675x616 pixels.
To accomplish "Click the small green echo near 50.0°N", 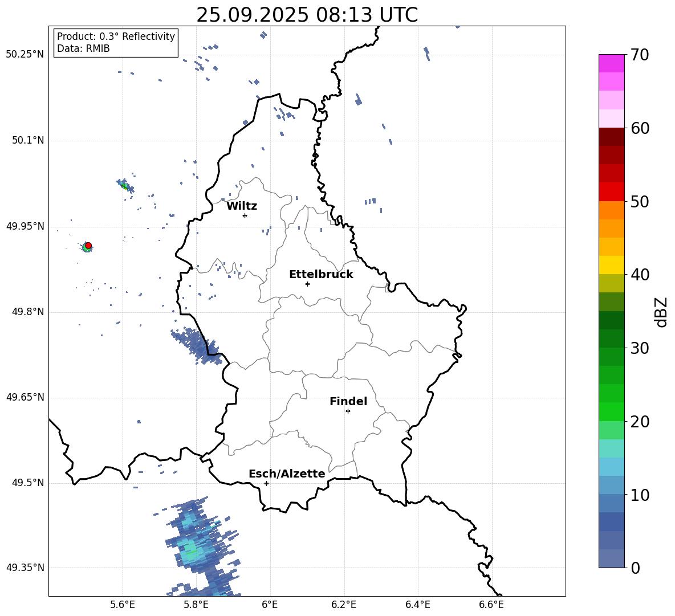I will tap(125, 186).
